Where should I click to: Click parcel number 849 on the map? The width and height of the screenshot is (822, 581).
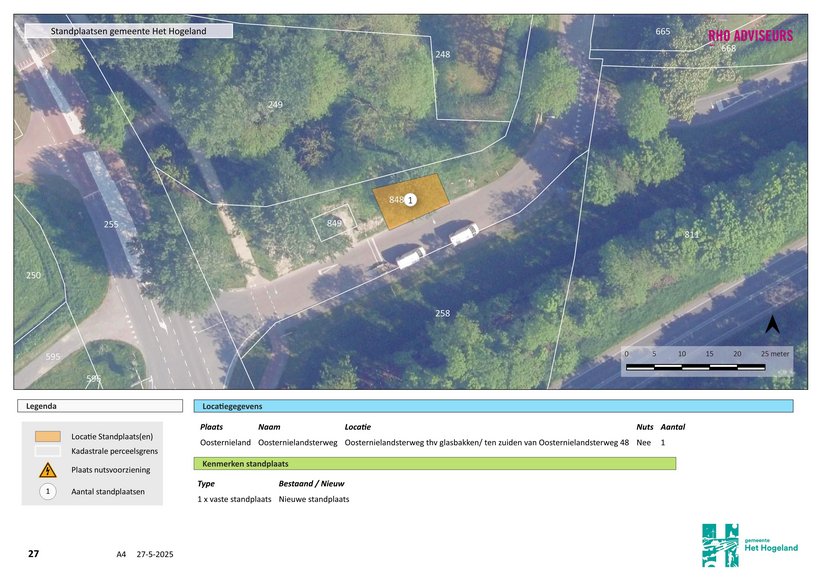(x=334, y=223)
